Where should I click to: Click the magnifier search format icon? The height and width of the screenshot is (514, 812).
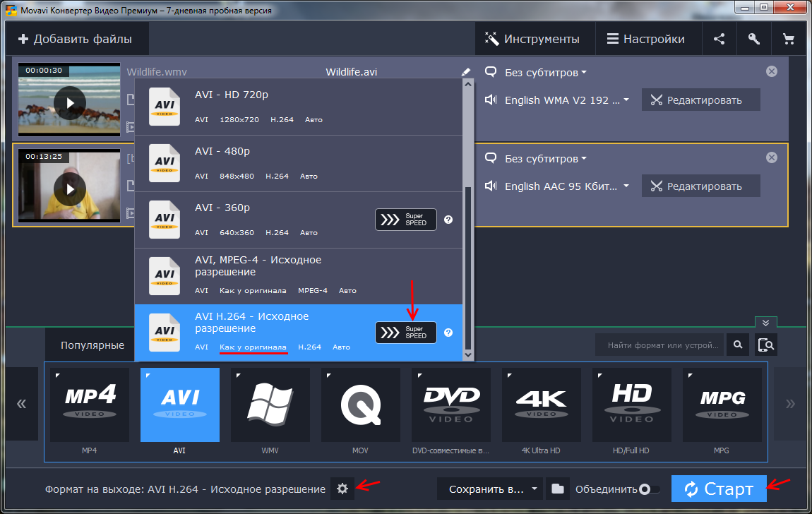(738, 345)
